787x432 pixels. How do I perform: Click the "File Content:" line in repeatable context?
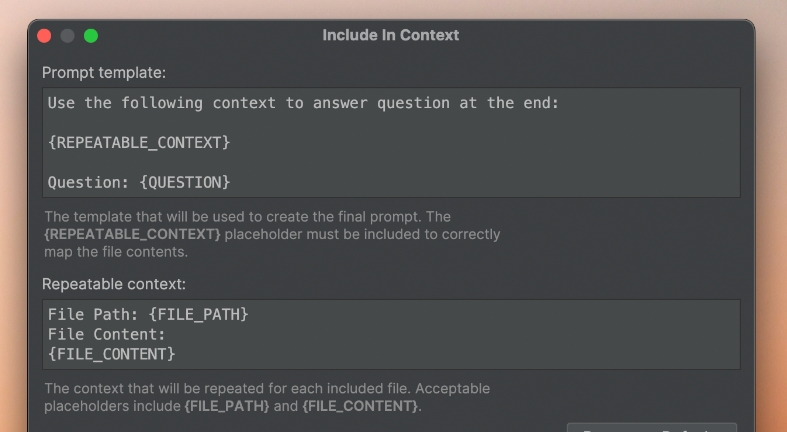(107, 334)
